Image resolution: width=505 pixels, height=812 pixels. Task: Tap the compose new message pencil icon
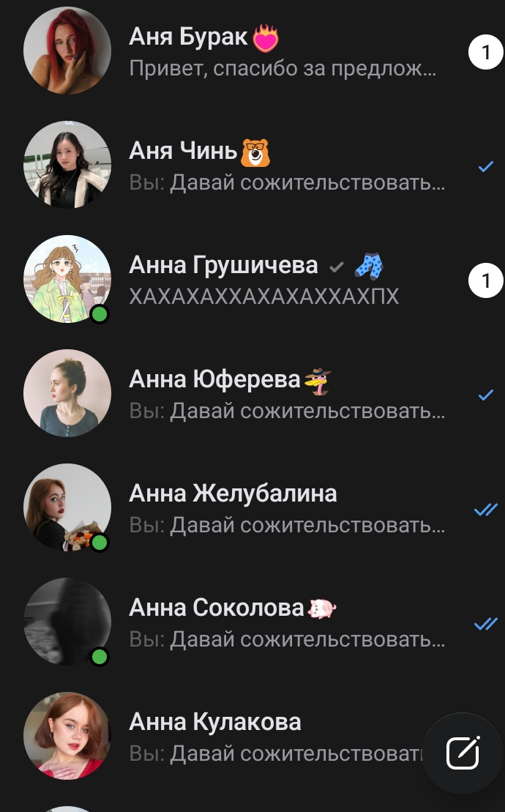(463, 753)
